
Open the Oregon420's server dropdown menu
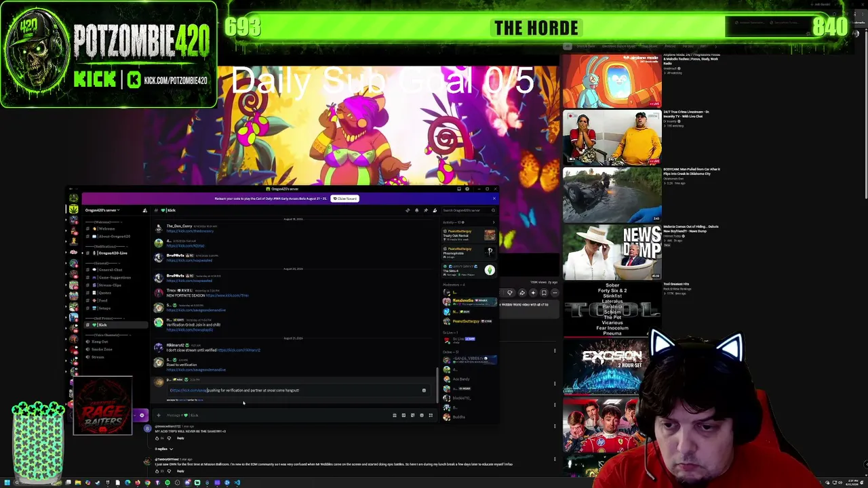pyautogui.click(x=102, y=210)
